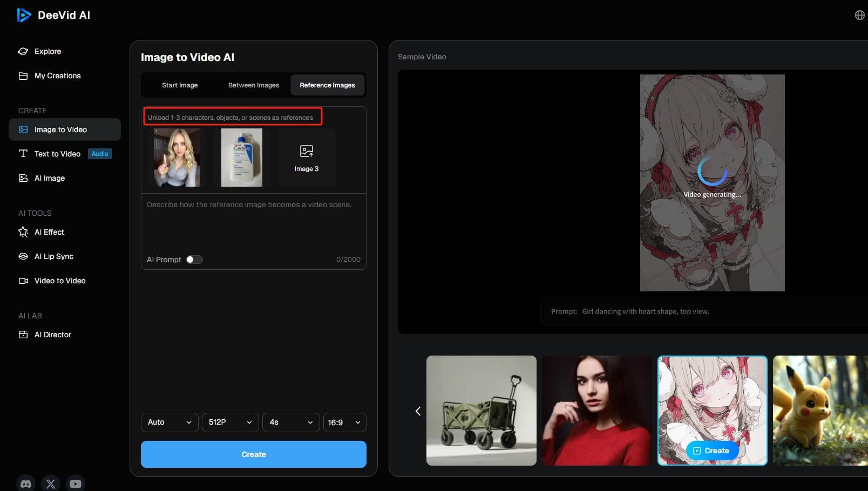Open My Creations folder icon

23,76
